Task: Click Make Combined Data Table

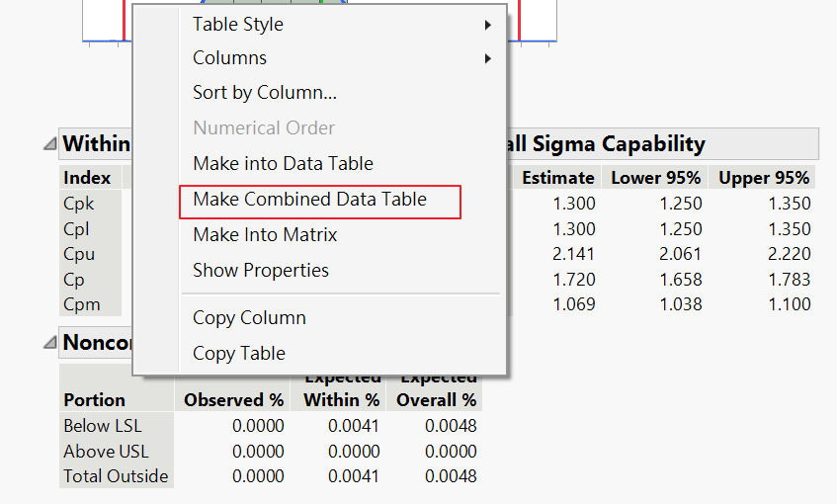Action: point(309,200)
